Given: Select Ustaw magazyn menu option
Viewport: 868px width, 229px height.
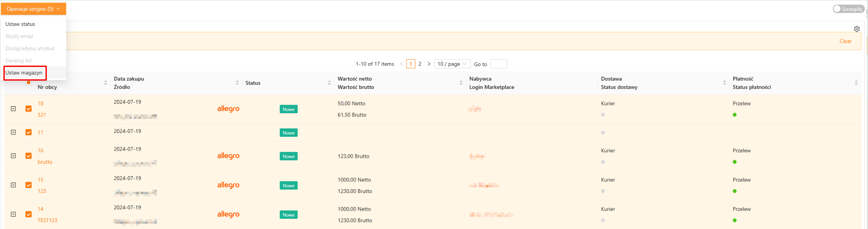Looking at the screenshot, I should pyautogui.click(x=24, y=73).
